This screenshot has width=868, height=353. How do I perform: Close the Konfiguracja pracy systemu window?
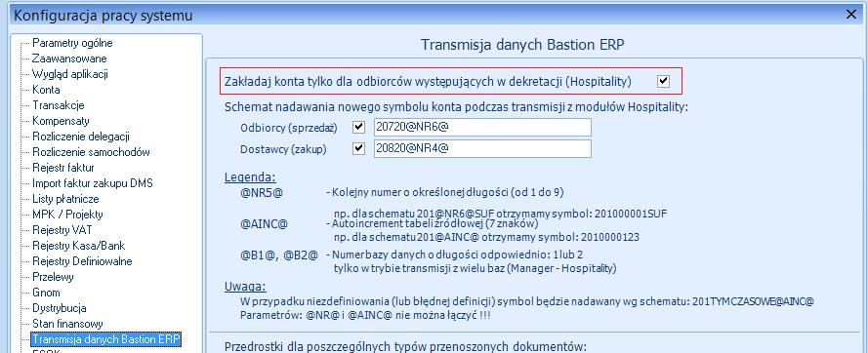(851, 15)
